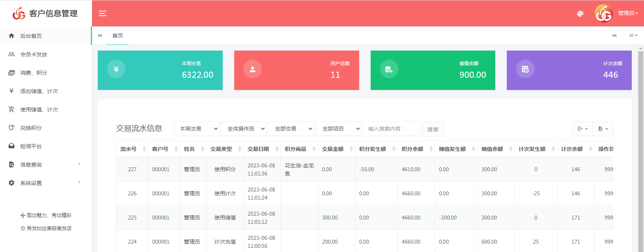Image resolution: width=644 pixels, height=252 pixels.
Task: Click the gear icon beside 系统设置
Action: tap(11, 183)
